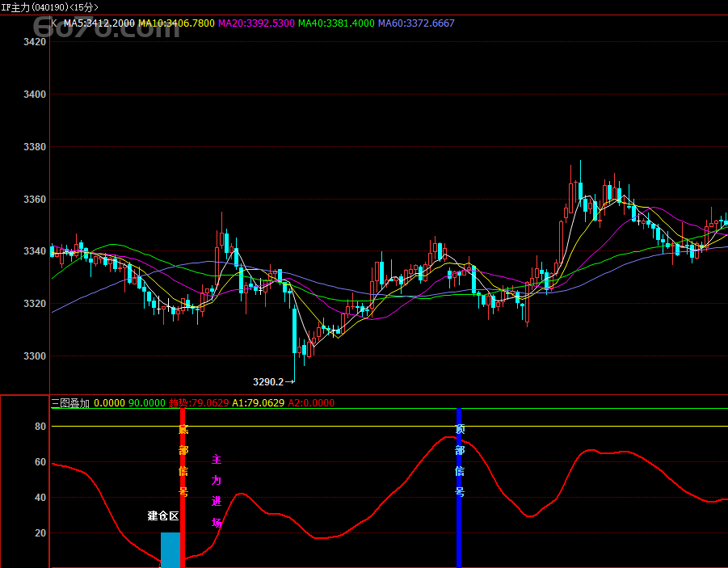Click the 80 level on indicator axis
The image size is (728, 568).
[40, 426]
